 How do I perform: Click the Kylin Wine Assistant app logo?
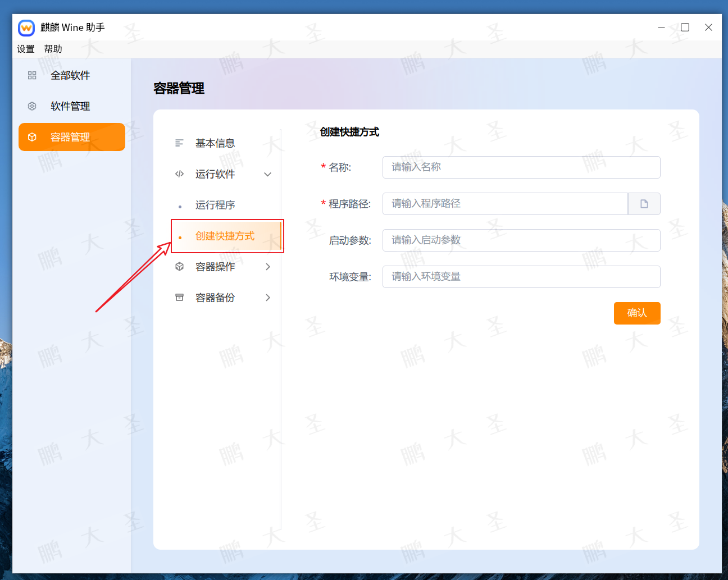[x=26, y=28]
